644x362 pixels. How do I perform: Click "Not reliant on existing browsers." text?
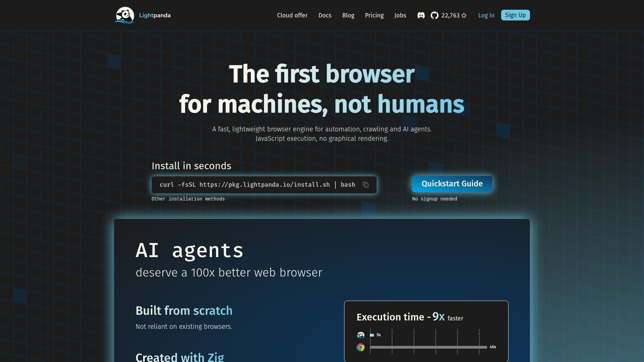click(184, 326)
